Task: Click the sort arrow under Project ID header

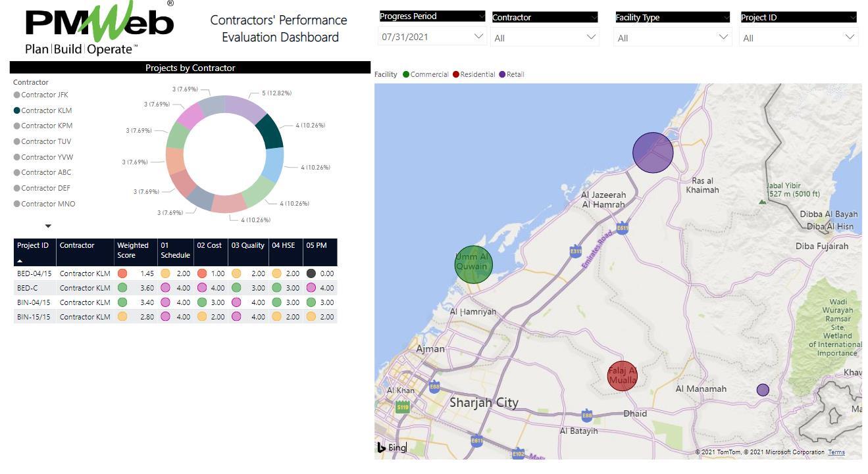Action: tap(20, 261)
